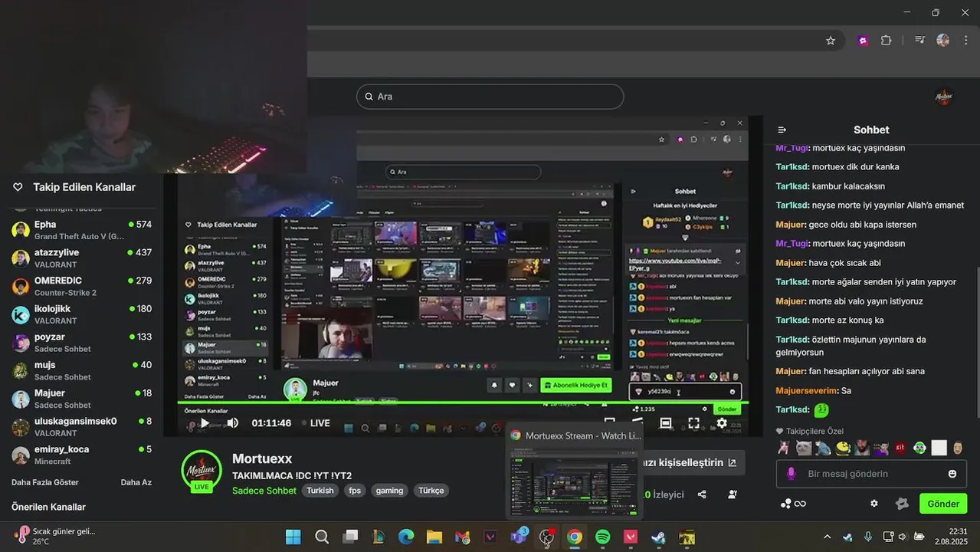Open the Mortuexx channel avatar

(202, 470)
